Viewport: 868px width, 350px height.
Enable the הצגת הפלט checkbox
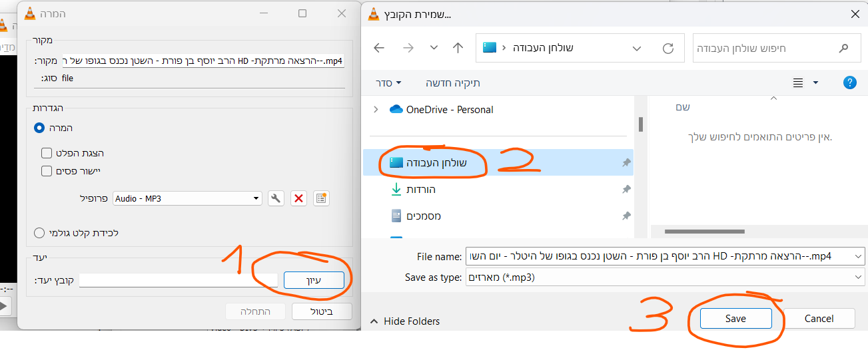tap(47, 153)
